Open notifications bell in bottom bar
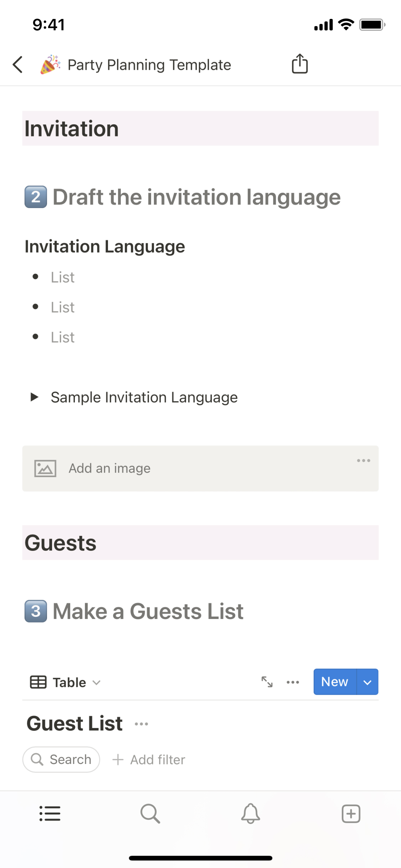Screen dimensions: 401x868 coord(251,813)
